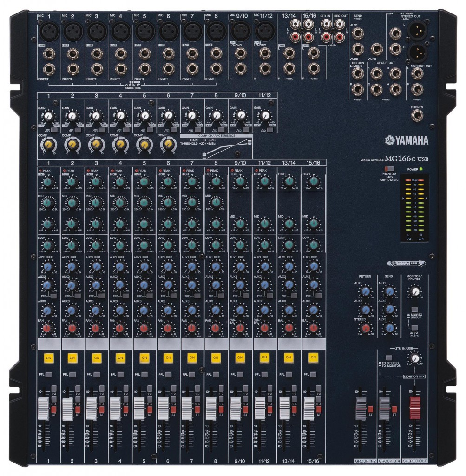Turn the AUX1 send knob on channel 4
The height and width of the screenshot is (476, 466).
point(121,267)
